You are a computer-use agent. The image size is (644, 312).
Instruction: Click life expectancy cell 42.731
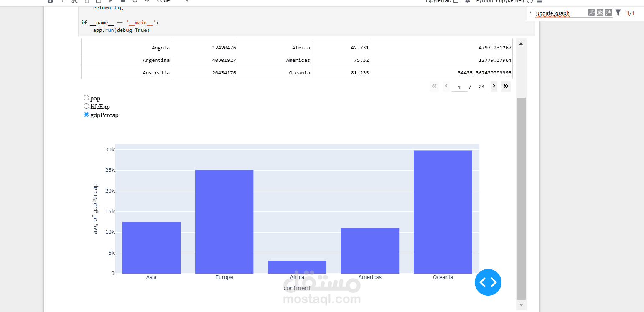click(341, 48)
